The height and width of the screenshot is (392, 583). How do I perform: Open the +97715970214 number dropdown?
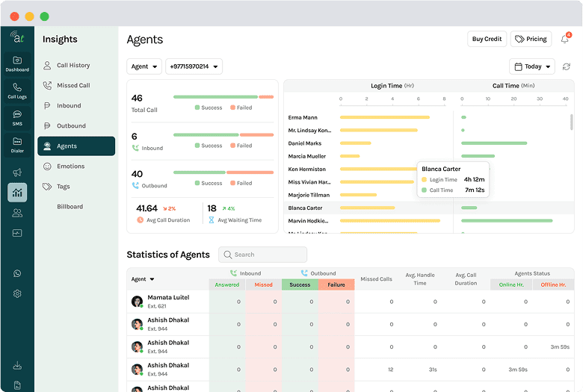[194, 66]
